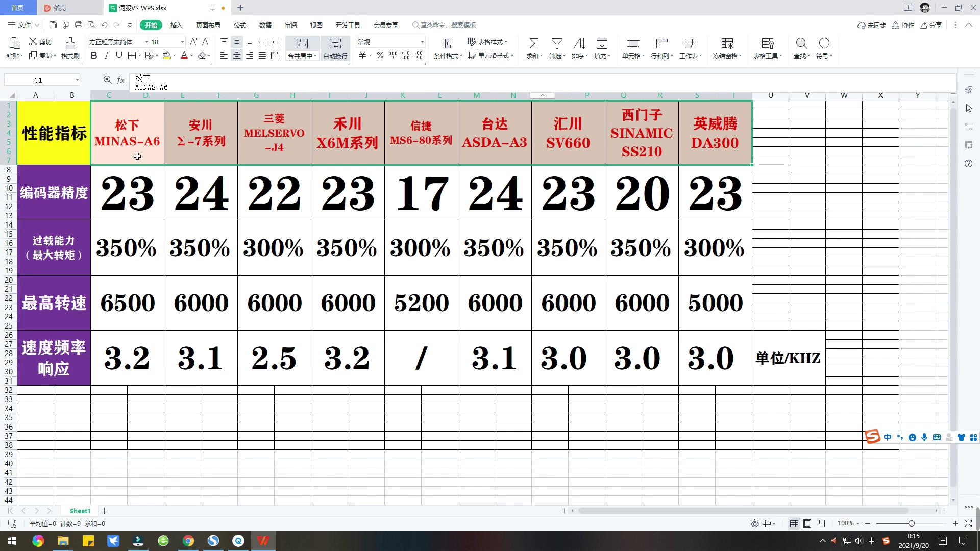
Task: Click the zoom slider handle
Action: pos(911,523)
